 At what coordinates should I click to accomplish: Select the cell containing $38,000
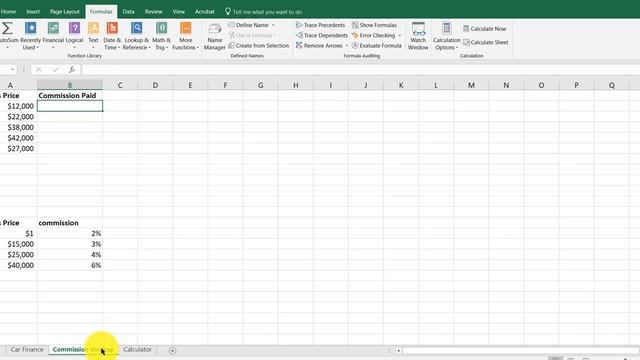18,127
